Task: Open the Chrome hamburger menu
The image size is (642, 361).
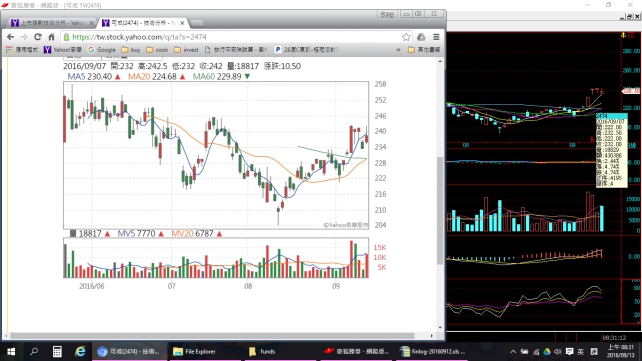Action: coord(436,37)
